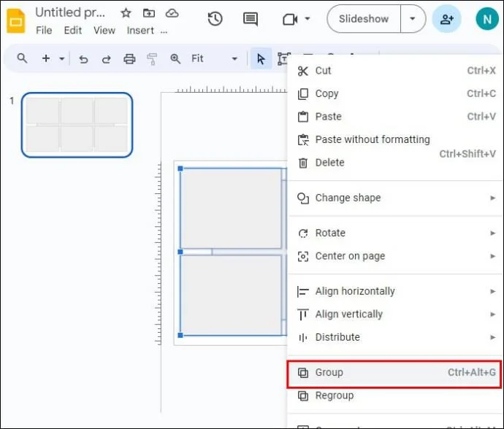The width and height of the screenshot is (504, 429).
Task: Click the Paint format roller icon
Action: pos(152,59)
